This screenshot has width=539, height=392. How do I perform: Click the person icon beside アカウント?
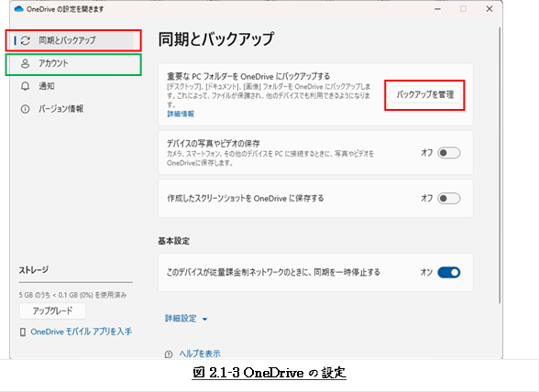pyautogui.click(x=25, y=63)
